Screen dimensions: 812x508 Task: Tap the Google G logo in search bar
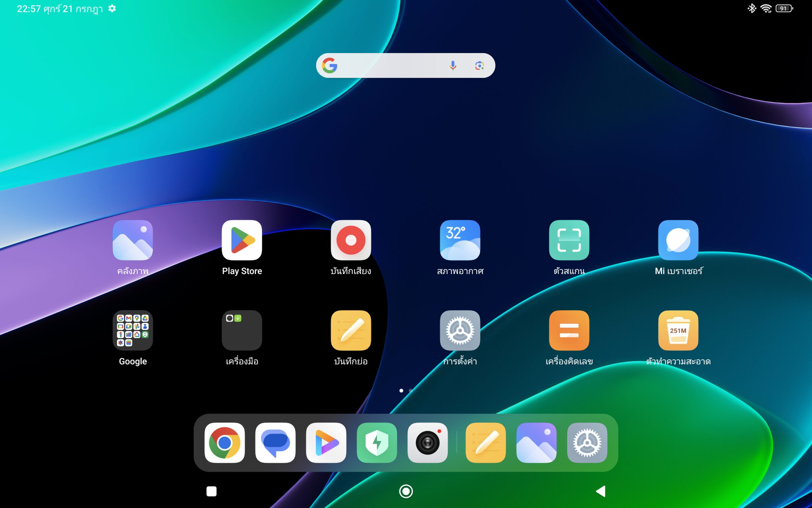coord(330,65)
